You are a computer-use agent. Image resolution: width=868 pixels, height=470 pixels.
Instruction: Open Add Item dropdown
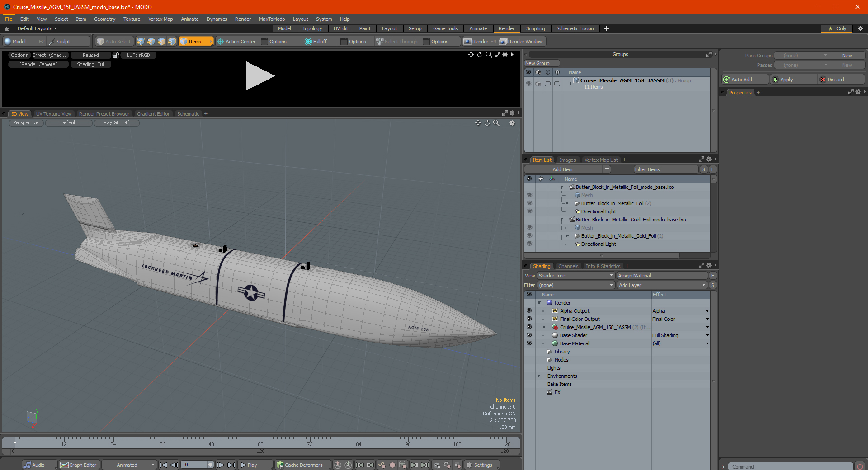coord(568,169)
